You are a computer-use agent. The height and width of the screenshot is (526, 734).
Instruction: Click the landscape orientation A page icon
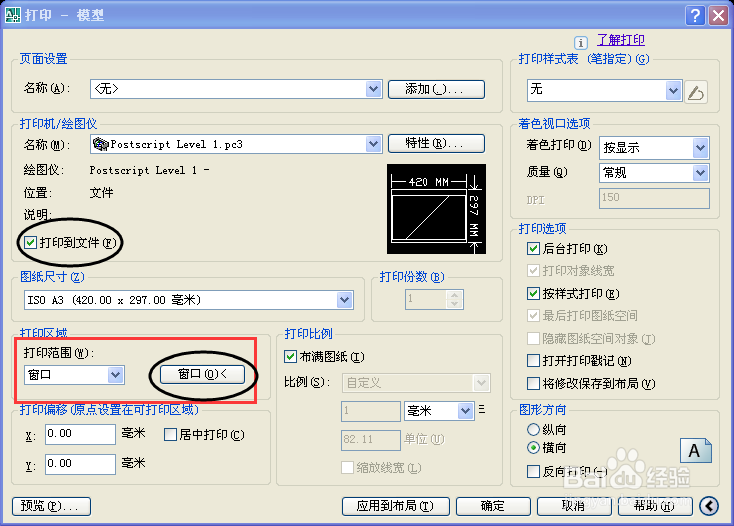coord(696,450)
